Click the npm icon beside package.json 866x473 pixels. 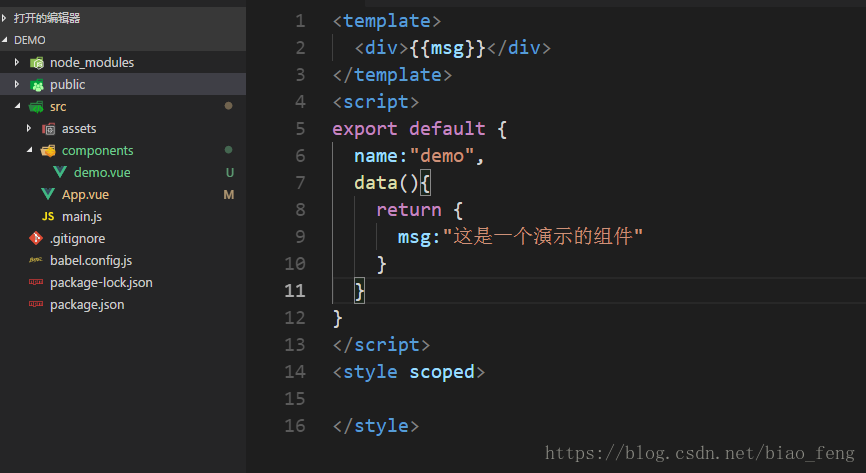36,304
